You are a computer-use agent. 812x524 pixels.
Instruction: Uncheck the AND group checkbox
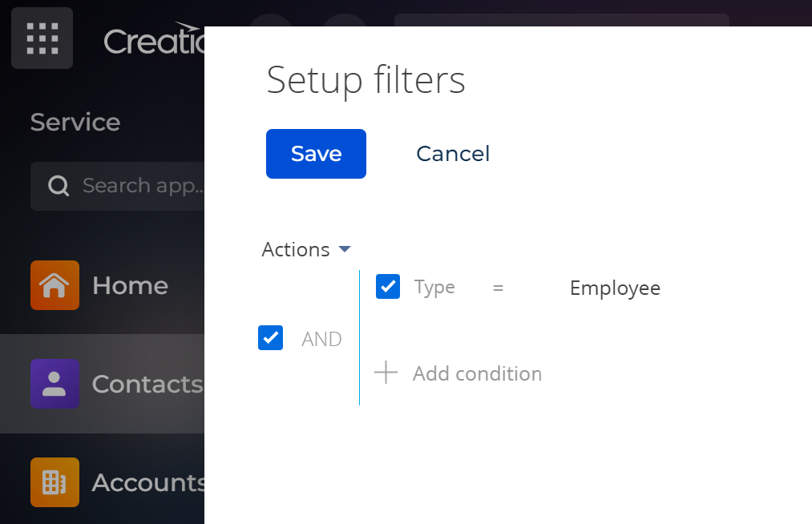coord(270,337)
